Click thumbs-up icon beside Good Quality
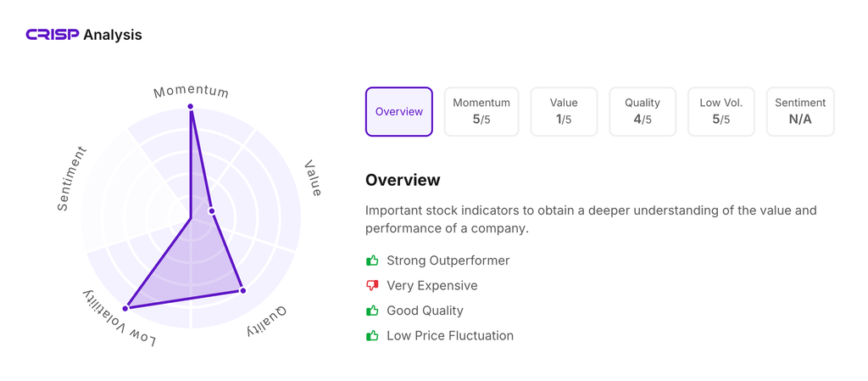 click(372, 311)
